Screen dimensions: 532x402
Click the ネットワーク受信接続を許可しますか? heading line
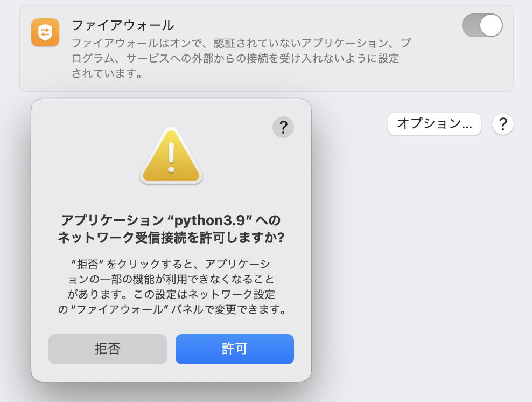(171, 237)
